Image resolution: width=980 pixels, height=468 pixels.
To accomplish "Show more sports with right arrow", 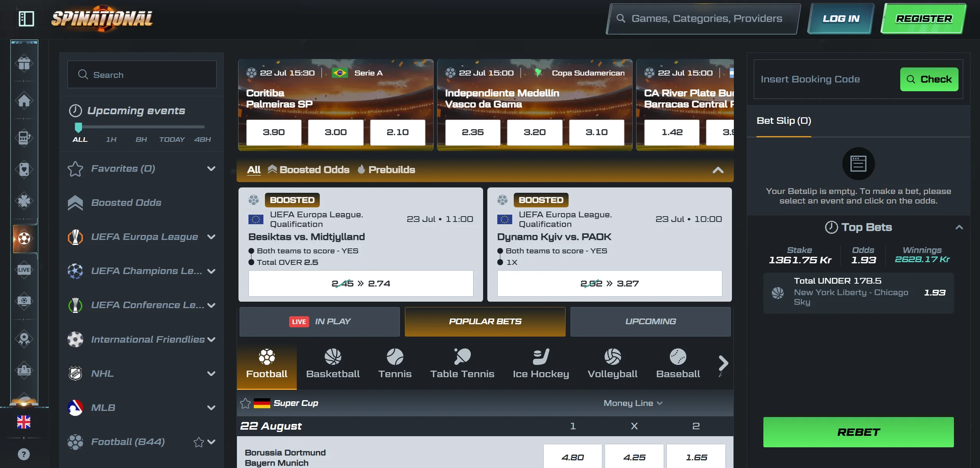I will pos(723,363).
